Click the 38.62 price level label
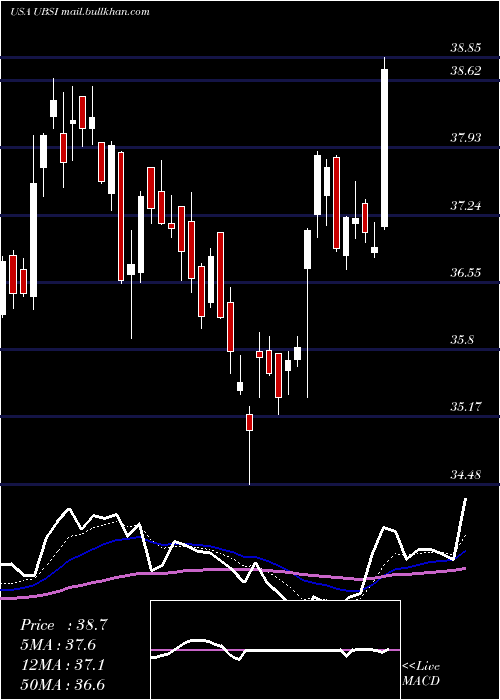The image size is (500, 700). (x=466, y=70)
